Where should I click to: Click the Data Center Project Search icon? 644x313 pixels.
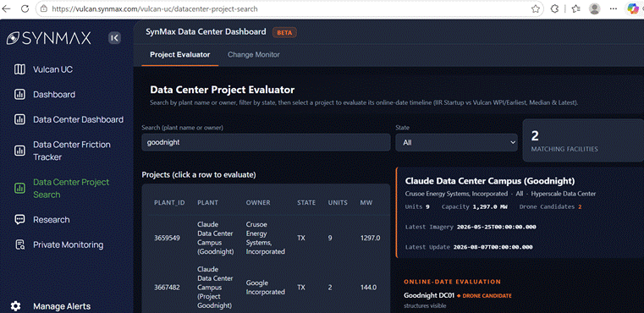(19, 188)
